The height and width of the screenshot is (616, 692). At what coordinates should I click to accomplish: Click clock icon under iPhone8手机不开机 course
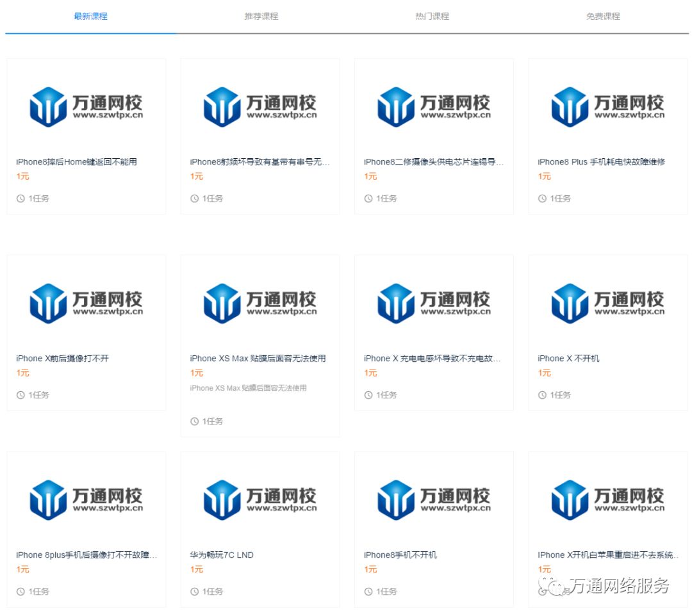click(368, 592)
